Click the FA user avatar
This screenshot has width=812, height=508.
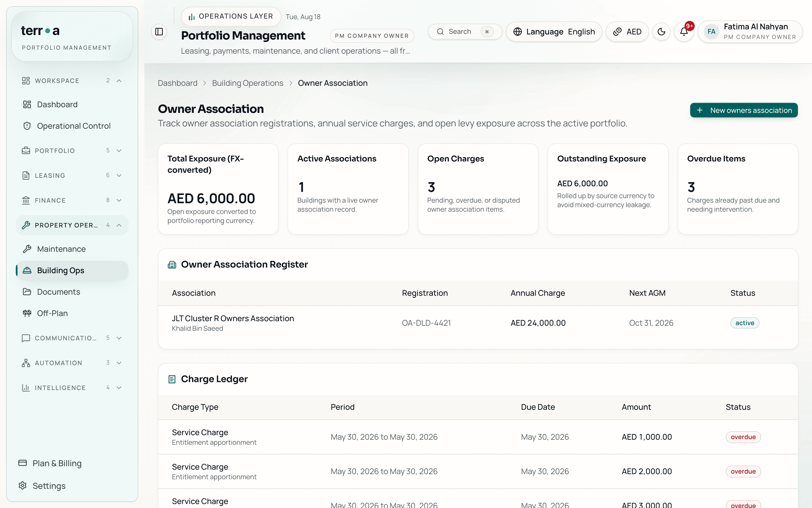711,32
